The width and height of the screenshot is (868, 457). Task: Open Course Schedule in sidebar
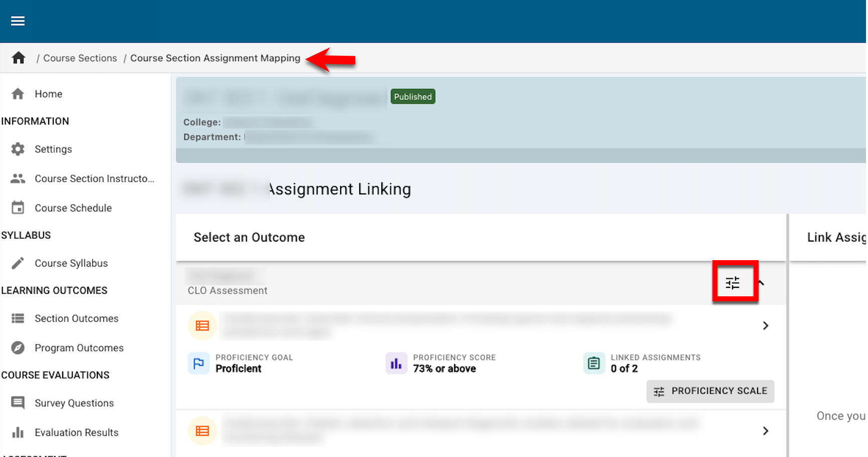point(73,208)
